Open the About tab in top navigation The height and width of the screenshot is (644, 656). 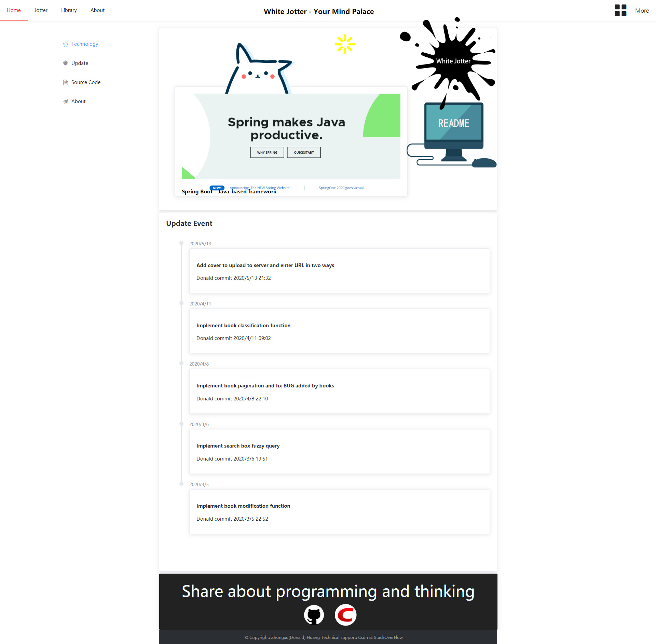coord(97,10)
